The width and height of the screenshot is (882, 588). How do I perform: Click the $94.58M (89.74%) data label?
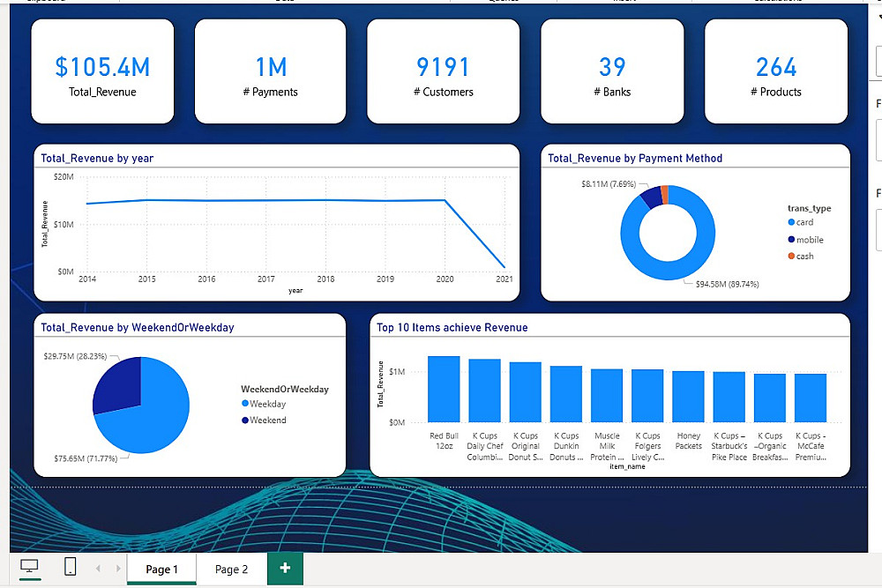pos(728,285)
